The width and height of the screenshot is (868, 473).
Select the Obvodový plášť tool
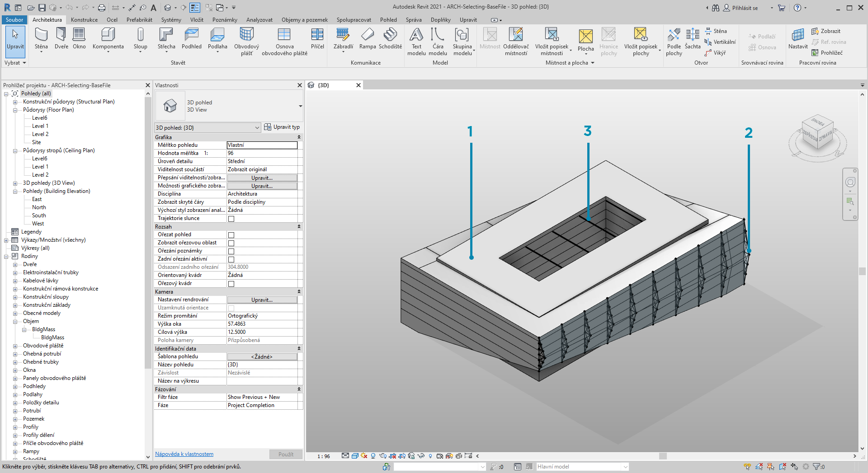point(247,42)
